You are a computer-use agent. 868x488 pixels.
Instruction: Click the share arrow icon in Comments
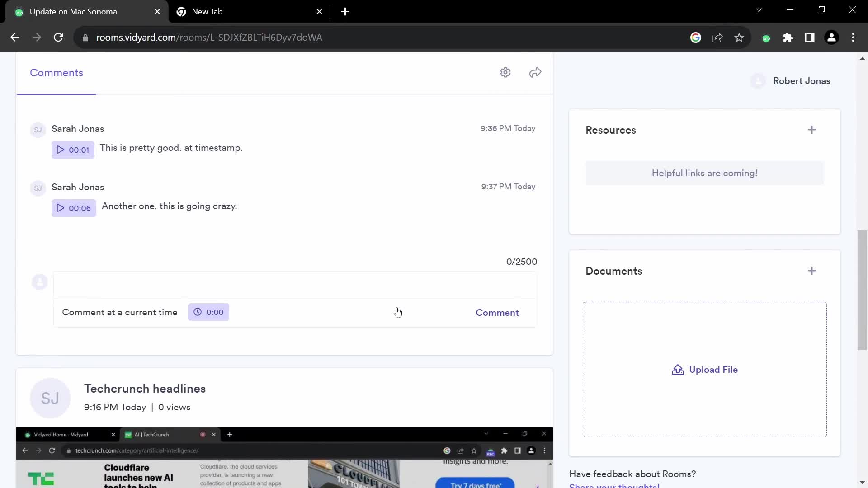[x=535, y=72]
